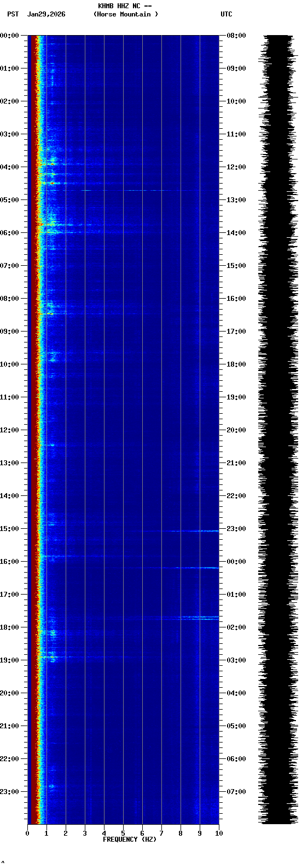Click the 07:00 UTC time label
The width and height of the screenshot is (302, 868).
(236, 792)
